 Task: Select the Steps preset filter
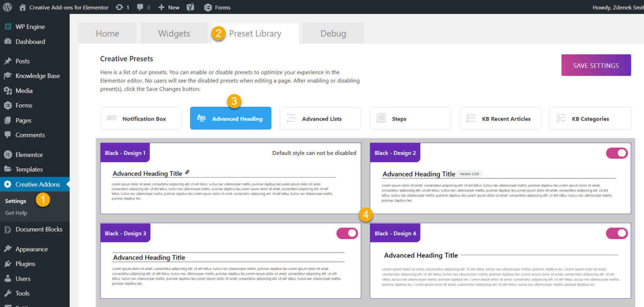pos(410,119)
